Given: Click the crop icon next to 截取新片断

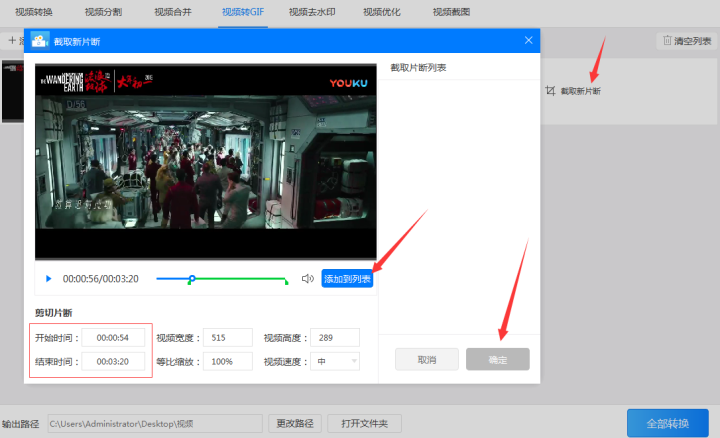Looking at the screenshot, I should [550, 90].
